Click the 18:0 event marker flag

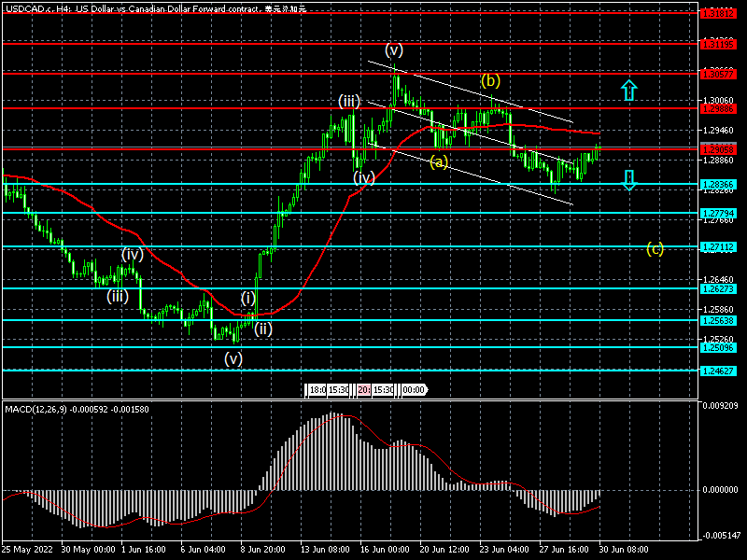[x=317, y=390]
